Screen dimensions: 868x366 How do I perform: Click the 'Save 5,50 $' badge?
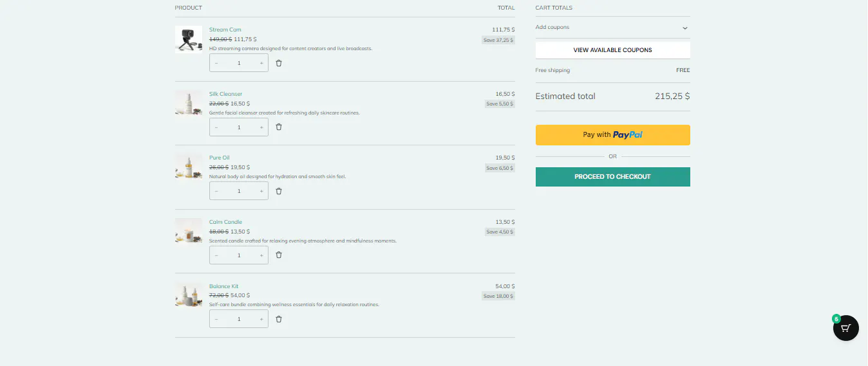pyautogui.click(x=500, y=104)
